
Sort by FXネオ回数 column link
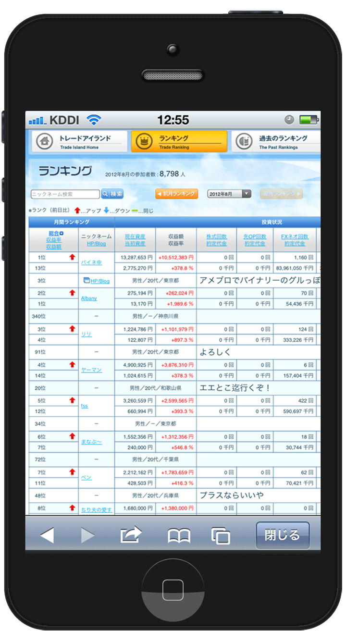295,236
